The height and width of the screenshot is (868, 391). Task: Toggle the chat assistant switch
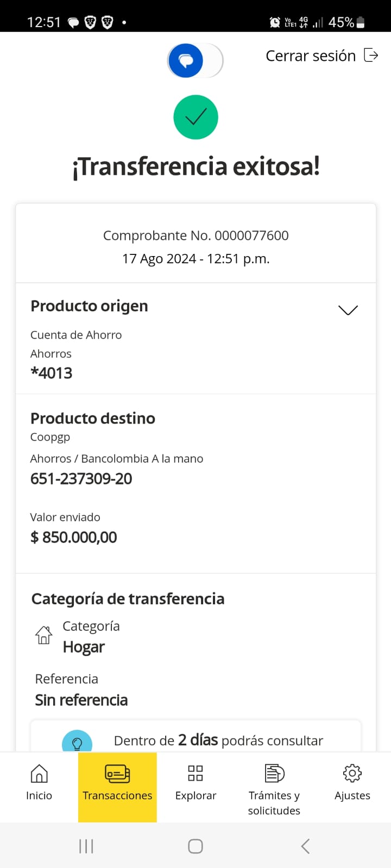point(195,60)
